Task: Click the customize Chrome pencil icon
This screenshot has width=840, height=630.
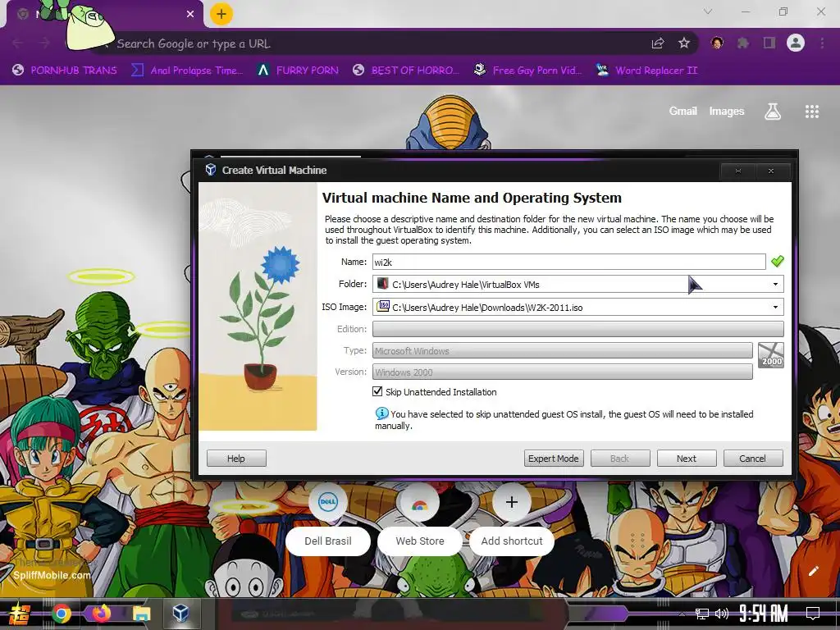Action: (813, 571)
